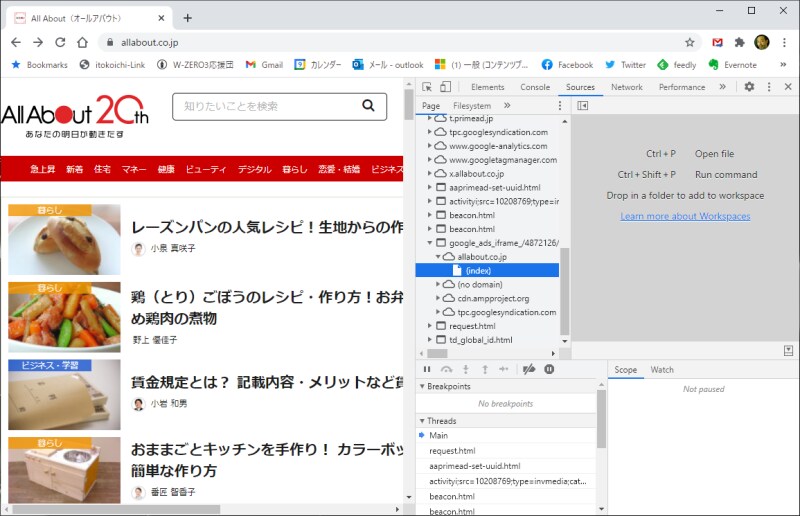The width and height of the screenshot is (800, 516).
Task: Click the search magnifier icon
Action: 368,106
